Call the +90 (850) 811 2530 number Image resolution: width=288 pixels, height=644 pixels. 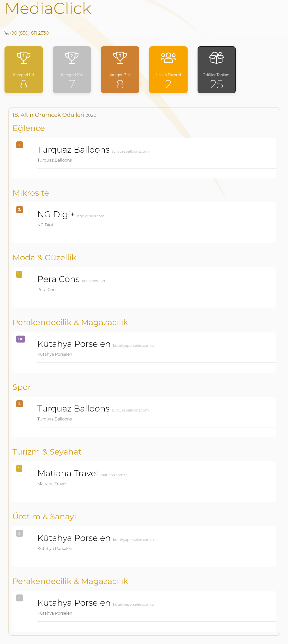pyautogui.click(x=29, y=33)
